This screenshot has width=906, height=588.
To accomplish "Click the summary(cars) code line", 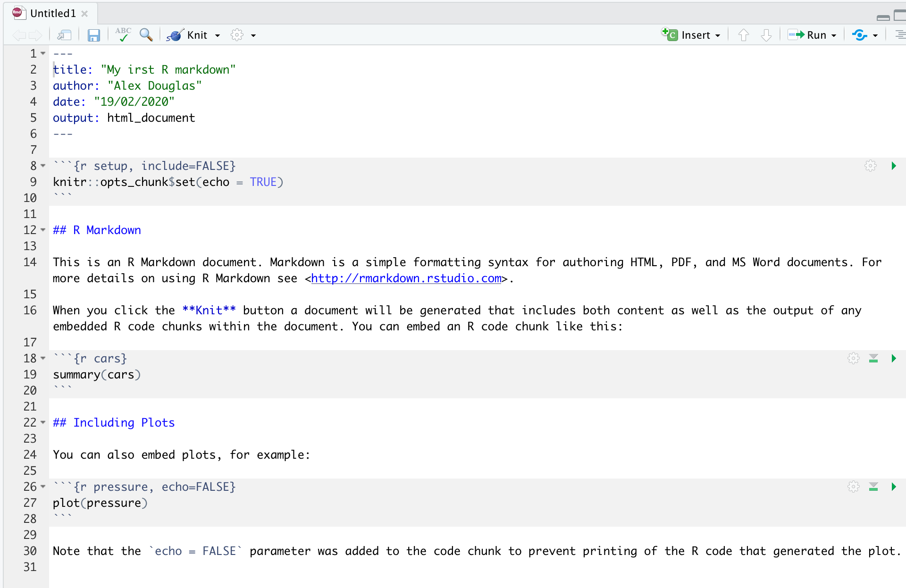I will 97,375.
